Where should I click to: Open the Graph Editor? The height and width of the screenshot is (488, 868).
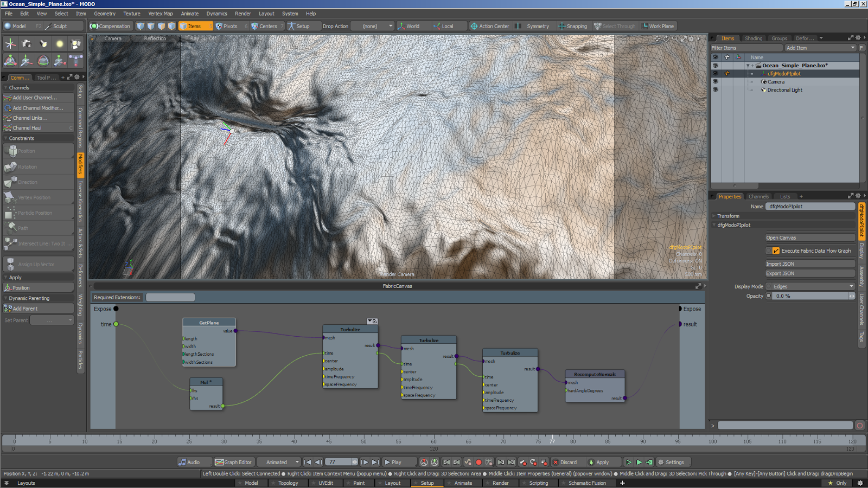[233, 463]
